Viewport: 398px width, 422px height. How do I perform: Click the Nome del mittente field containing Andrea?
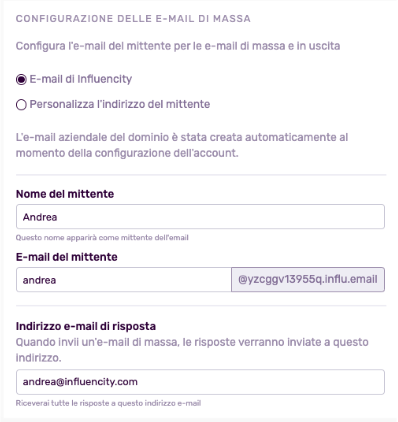click(200, 217)
